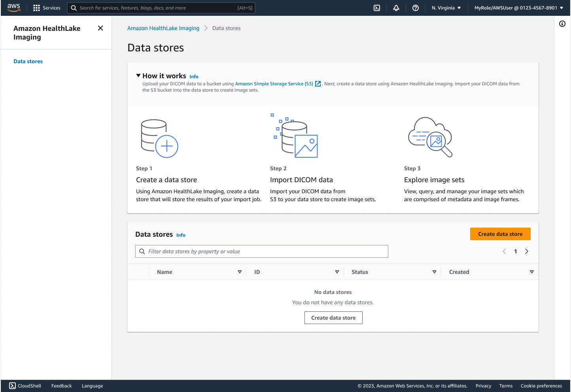Go to next page of data stores
The width and height of the screenshot is (571, 392).
coord(527,251)
